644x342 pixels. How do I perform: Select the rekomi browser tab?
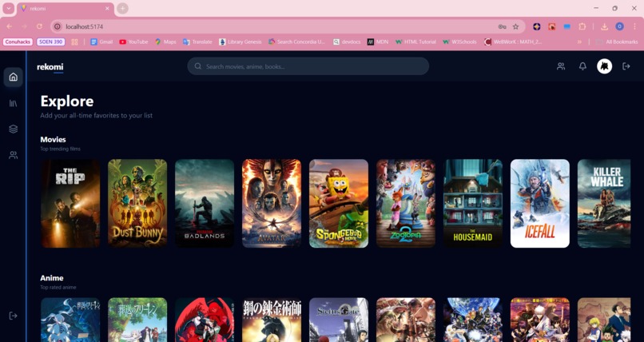pyautogui.click(x=65, y=9)
